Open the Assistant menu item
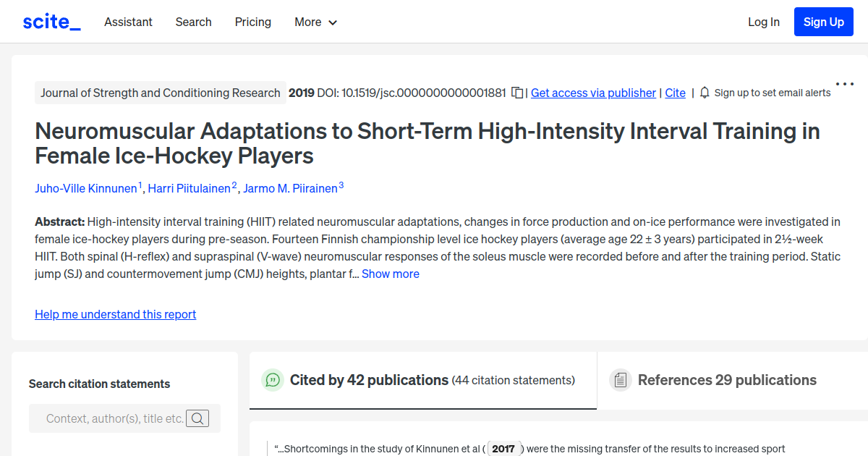This screenshot has width=868, height=456. coord(128,22)
